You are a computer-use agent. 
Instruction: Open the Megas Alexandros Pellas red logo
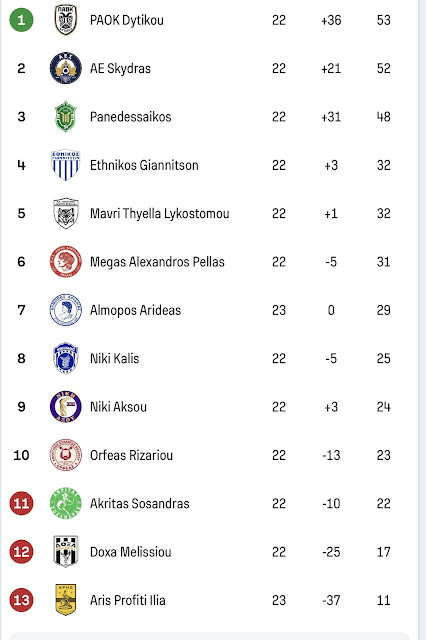click(66, 262)
